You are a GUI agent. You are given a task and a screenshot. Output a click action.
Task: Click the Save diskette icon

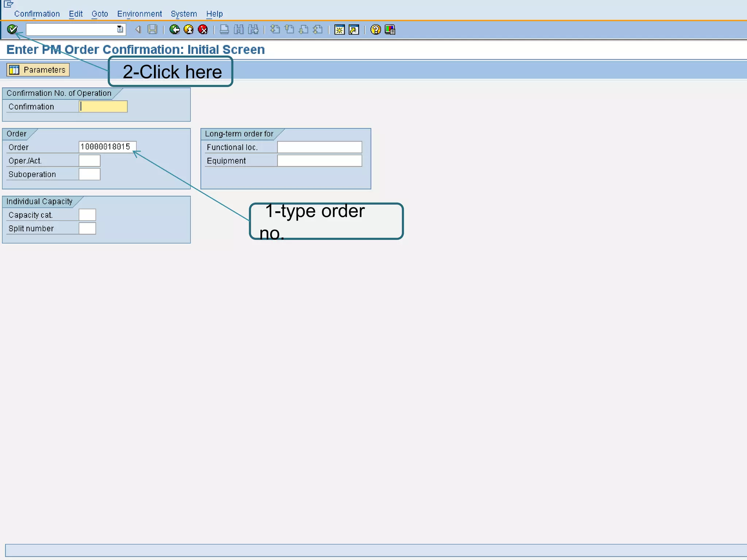click(152, 30)
